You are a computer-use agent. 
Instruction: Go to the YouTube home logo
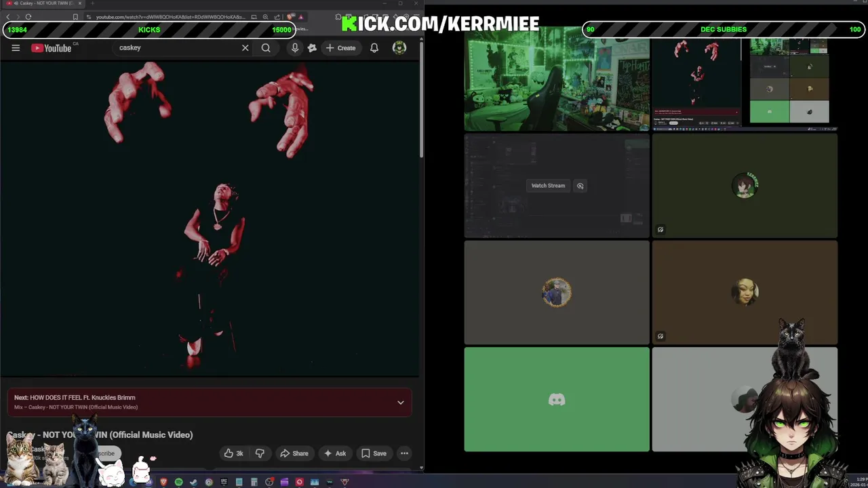click(x=52, y=48)
